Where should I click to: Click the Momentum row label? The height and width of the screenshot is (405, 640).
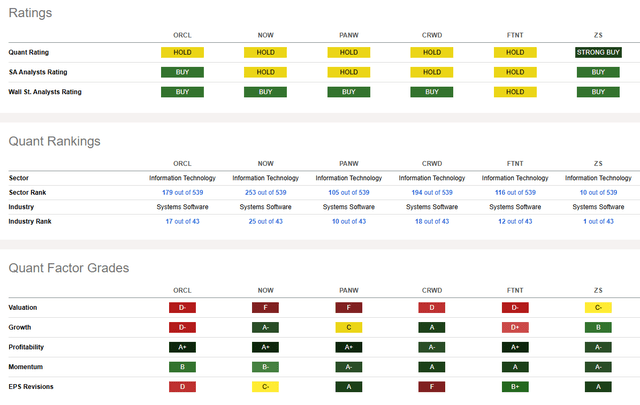pyautogui.click(x=29, y=366)
